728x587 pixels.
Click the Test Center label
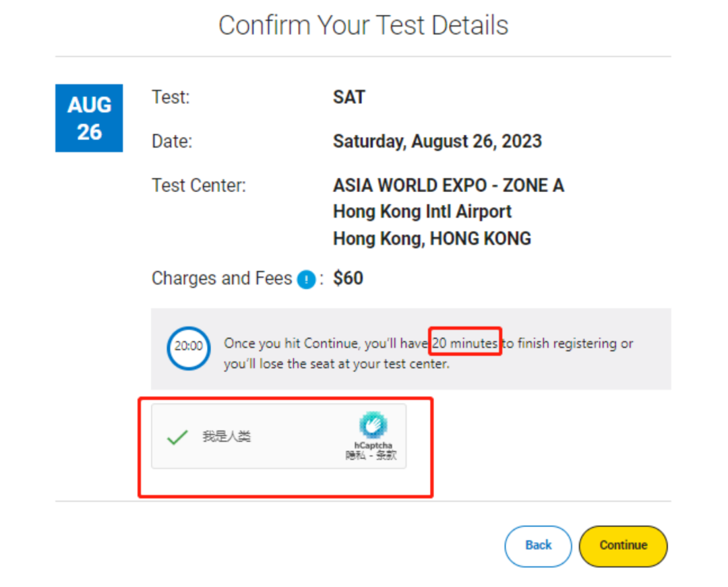click(199, 185)
